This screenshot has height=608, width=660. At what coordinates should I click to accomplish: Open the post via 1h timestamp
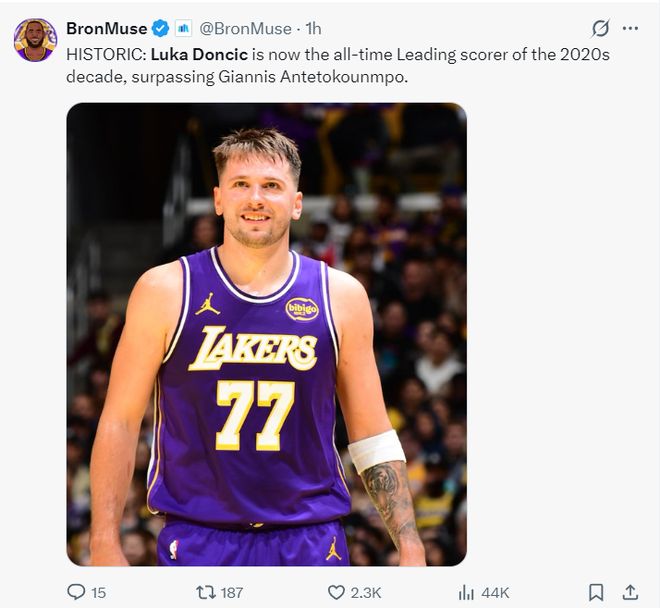(x=313, y=28)
